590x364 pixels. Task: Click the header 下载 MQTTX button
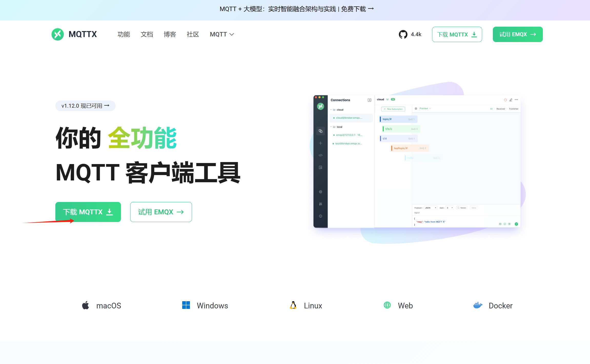click(457, 34)
